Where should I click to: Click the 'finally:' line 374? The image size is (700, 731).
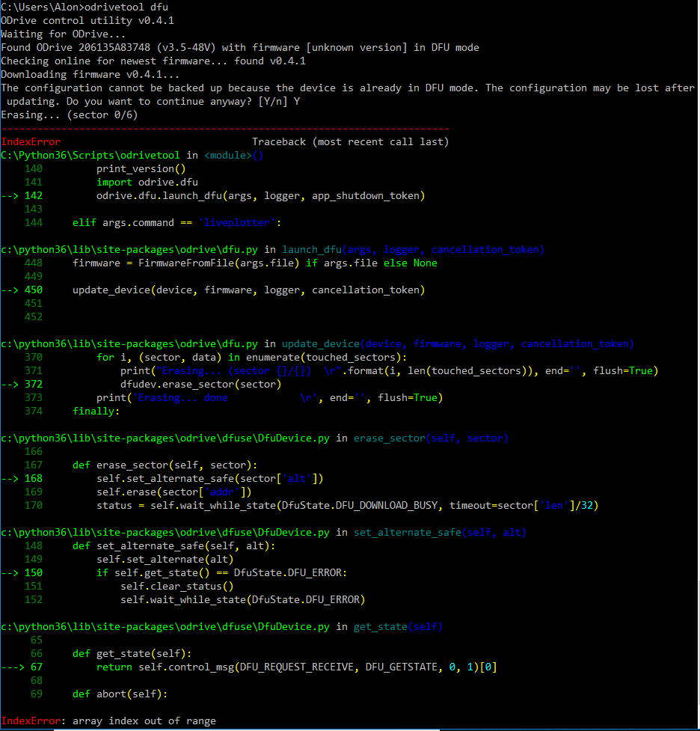[x=96, y=412]
